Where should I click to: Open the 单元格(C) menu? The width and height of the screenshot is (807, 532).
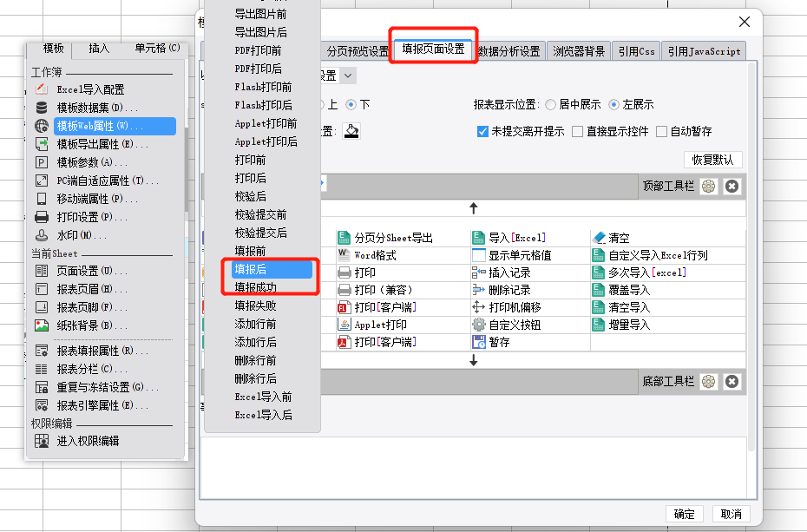(157, 49)
